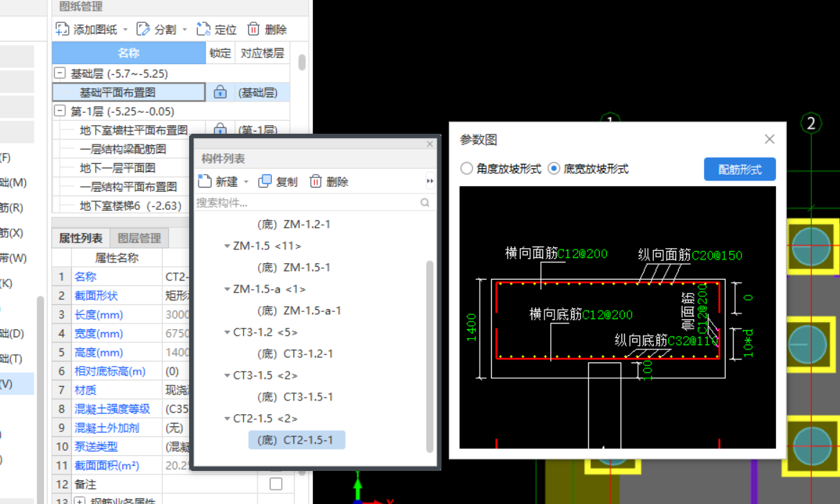Screen dimensions: 840x504
Task: Click the 混凝土外加剂 property
Action: click(106, 427)
